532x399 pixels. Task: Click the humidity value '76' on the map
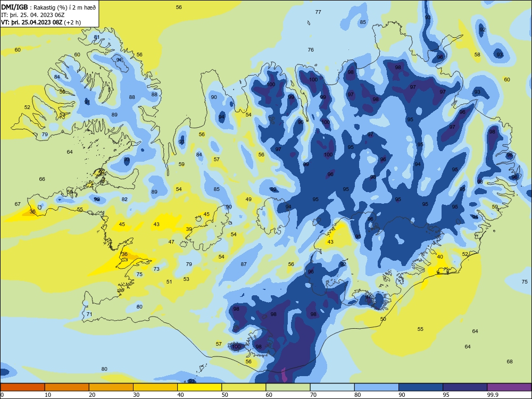pyautogui.click(x=311, y=50)
